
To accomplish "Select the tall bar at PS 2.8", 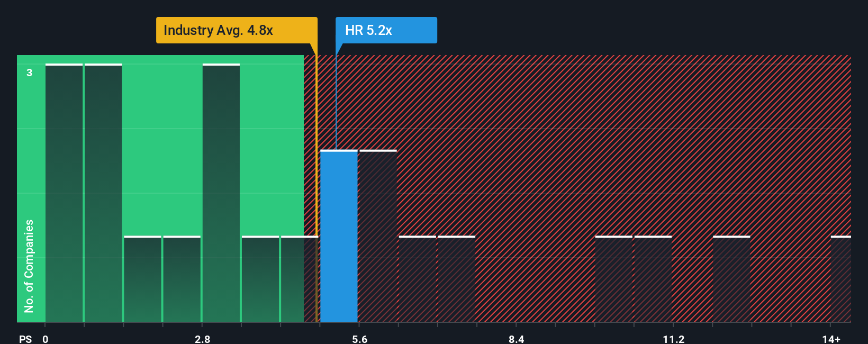I will (221, 193).
